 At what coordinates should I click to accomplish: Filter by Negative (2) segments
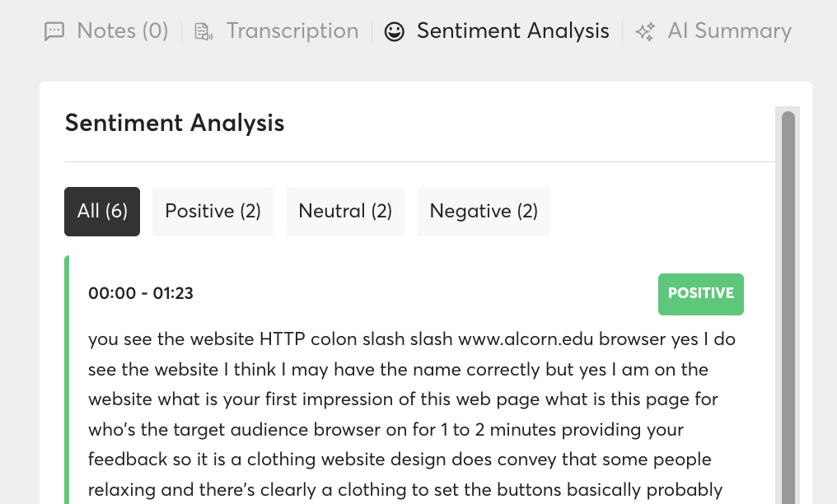pos(484,212)
